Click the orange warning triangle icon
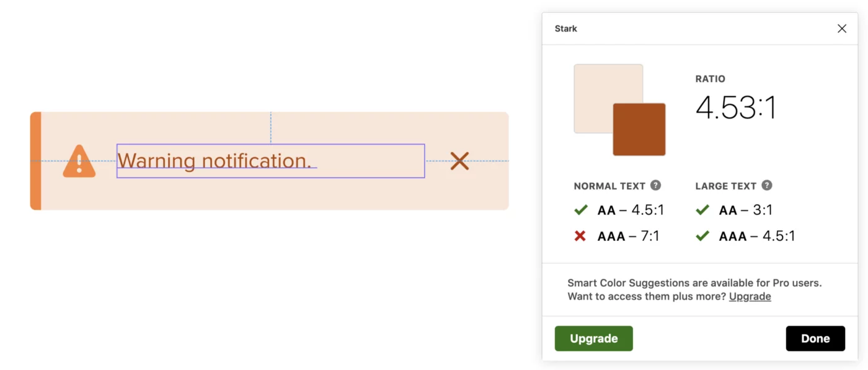The width and height of the screenshot is (868, 370). (79, 161)
